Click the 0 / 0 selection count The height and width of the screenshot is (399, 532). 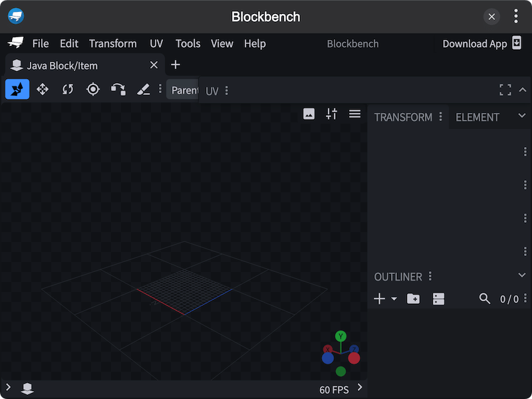(x=509, y=299)
